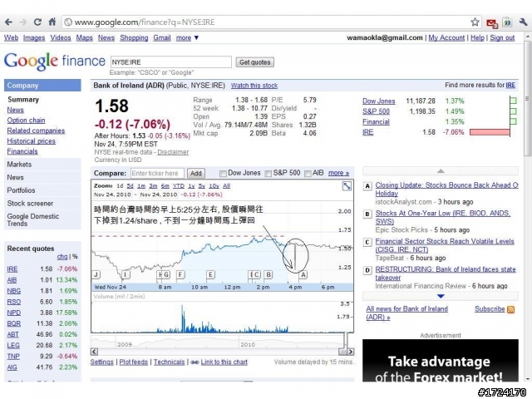Open chart Settings link

click(101, 362)
